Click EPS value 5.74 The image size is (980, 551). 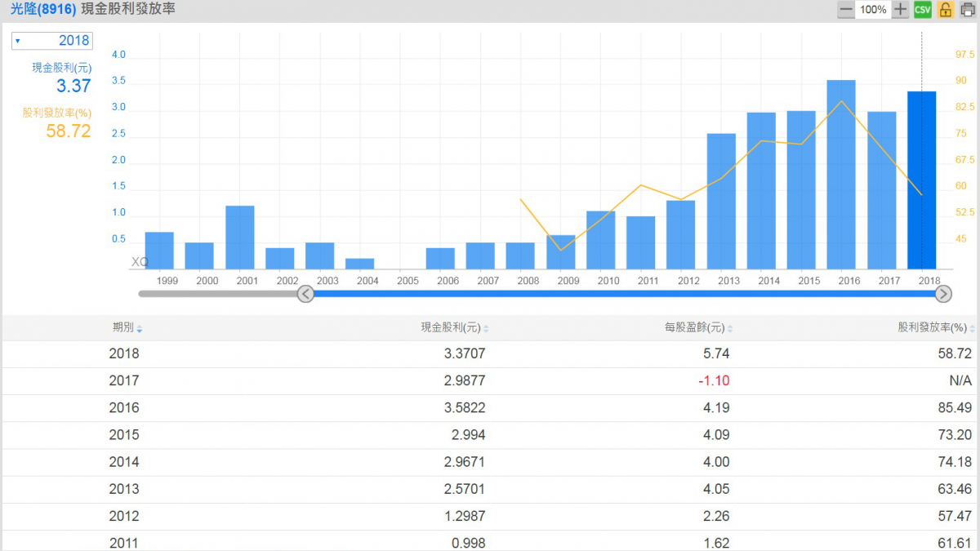716,353
